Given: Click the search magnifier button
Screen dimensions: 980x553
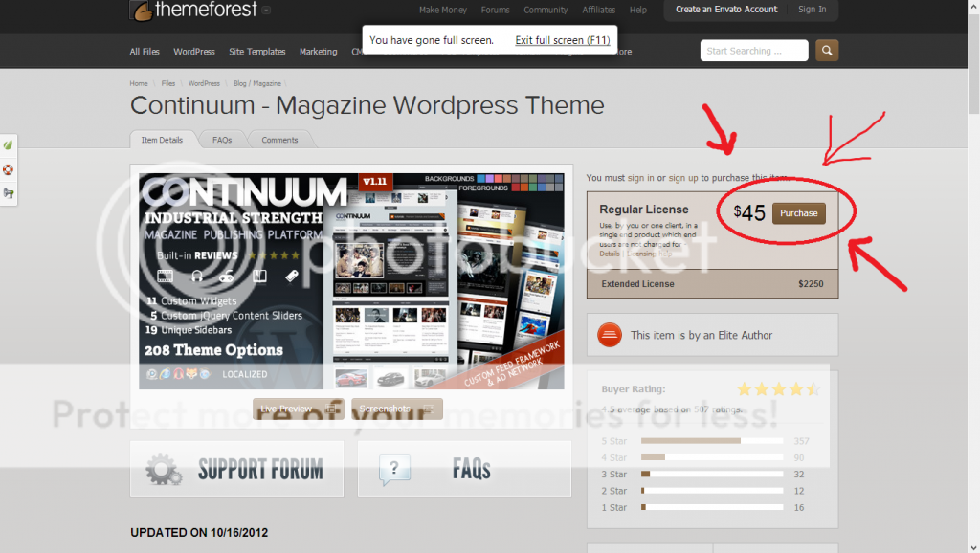Looking at the screenshot, I should [826, 51].
